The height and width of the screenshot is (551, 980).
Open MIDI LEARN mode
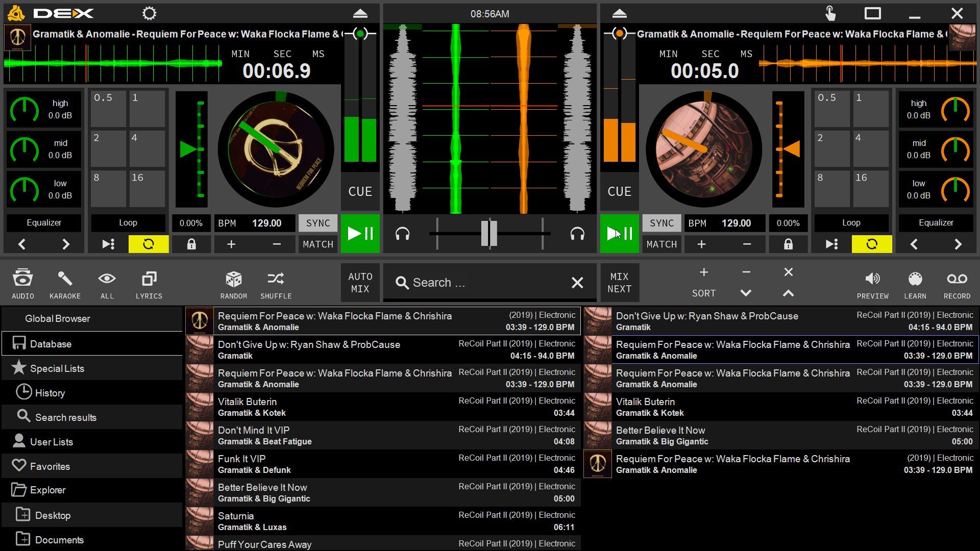(x=915, y=284)
